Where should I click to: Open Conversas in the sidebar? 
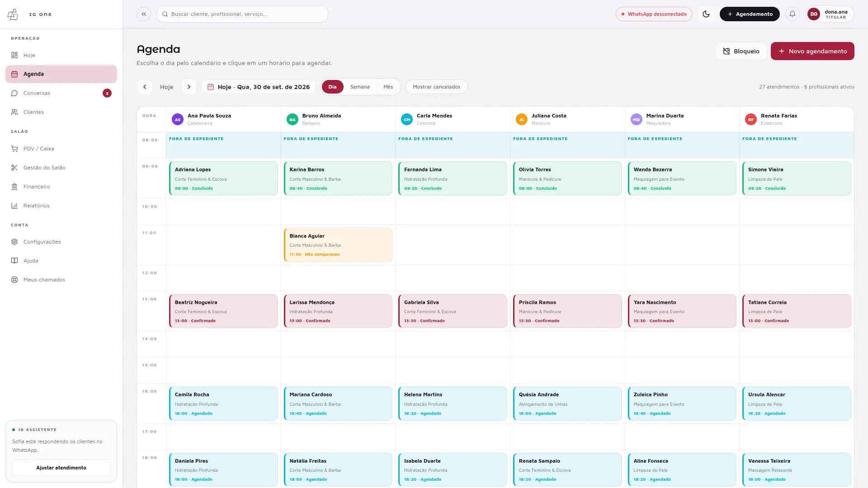click(x=61, y=93)
